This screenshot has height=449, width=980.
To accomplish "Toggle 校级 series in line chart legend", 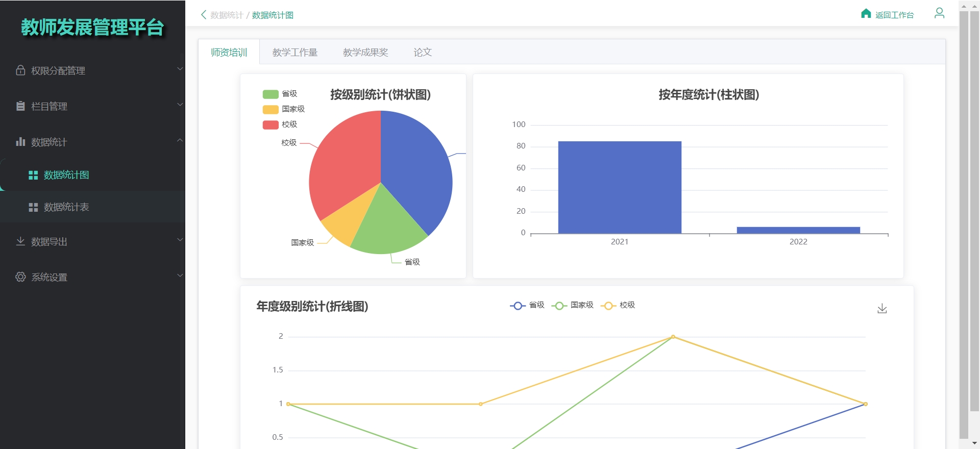I will click(618, 305).
